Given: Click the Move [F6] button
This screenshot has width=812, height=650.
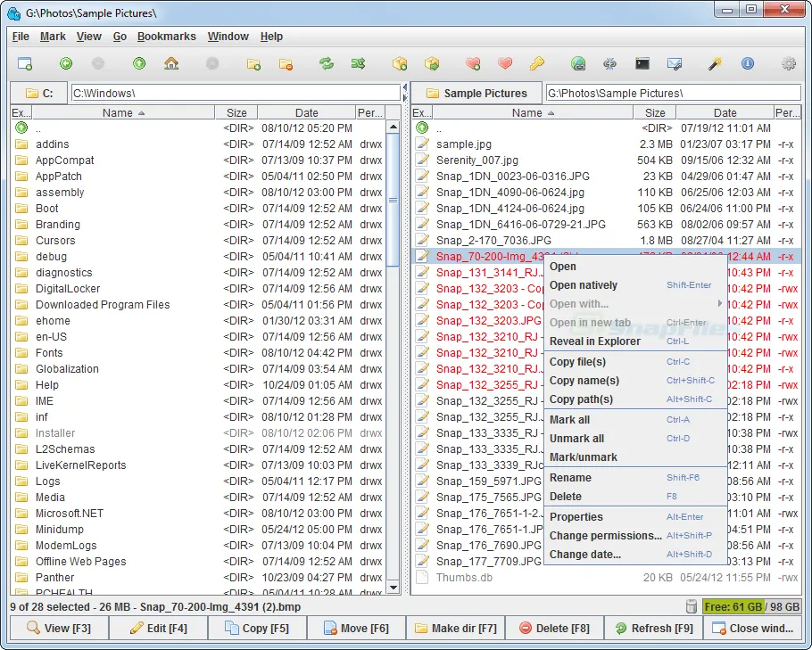Looking at the screenshot, I should [356, 629].
